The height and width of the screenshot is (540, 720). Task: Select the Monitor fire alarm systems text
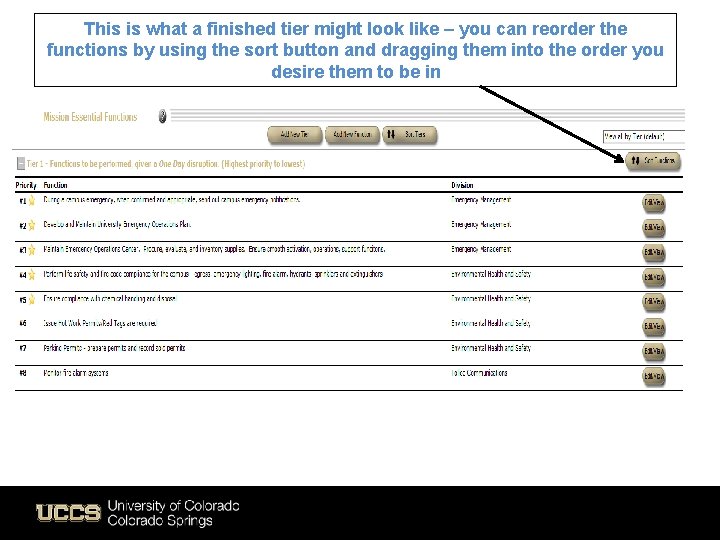76,373
